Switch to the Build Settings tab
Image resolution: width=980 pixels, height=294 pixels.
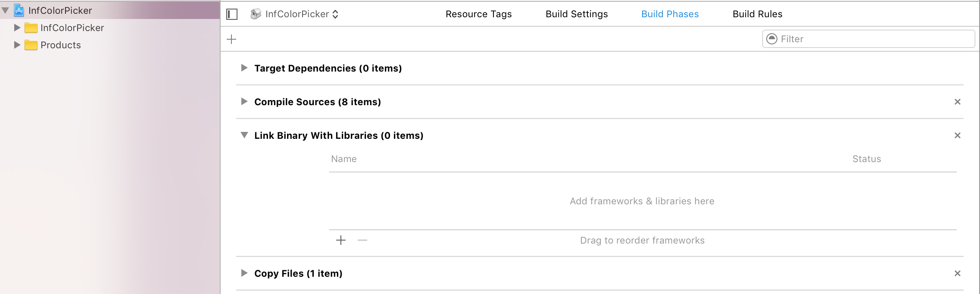click(576, 14)
